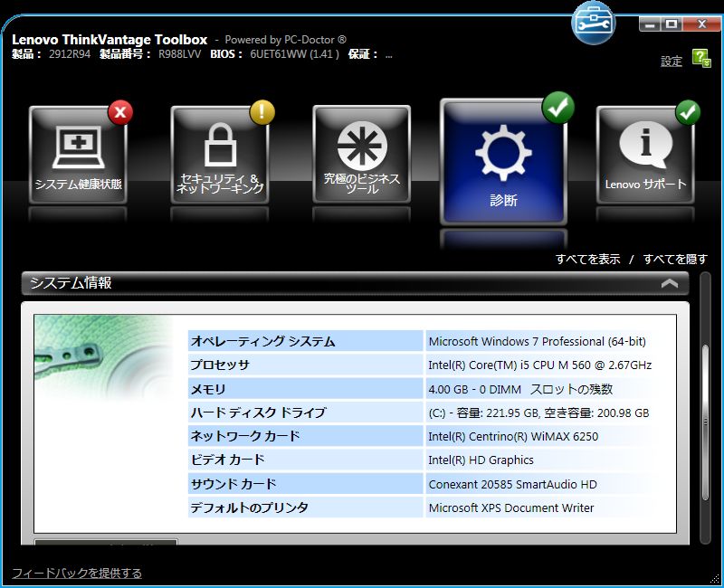Open the 究極のビジネスツール tile
Viewport: 724px width, 588px height.
pos(361,155)
